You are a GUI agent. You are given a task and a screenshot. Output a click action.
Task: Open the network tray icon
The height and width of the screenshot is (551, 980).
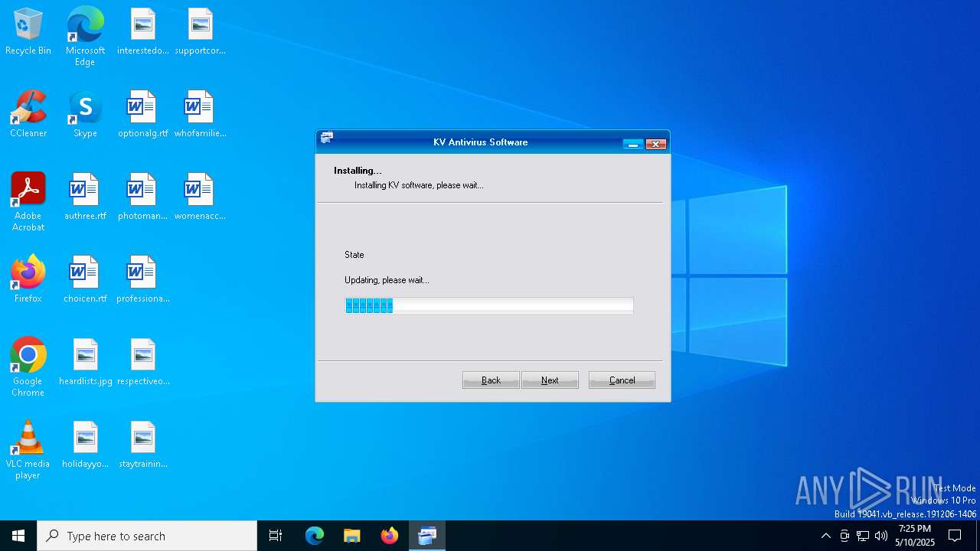(x=863, y=536)
